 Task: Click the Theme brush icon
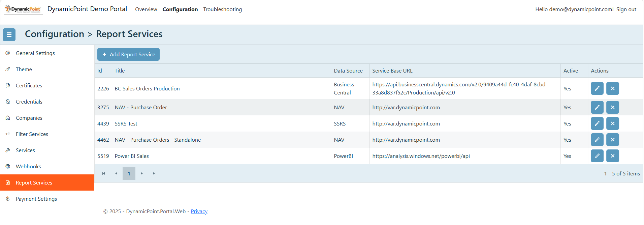[8, 69]
